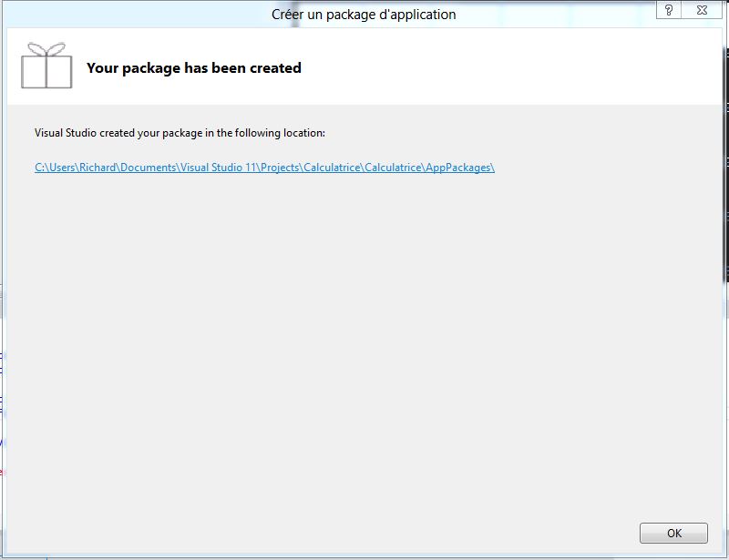Click the gift package icon
The height and width of the screenshot is (560, 729).
[46, 65]
